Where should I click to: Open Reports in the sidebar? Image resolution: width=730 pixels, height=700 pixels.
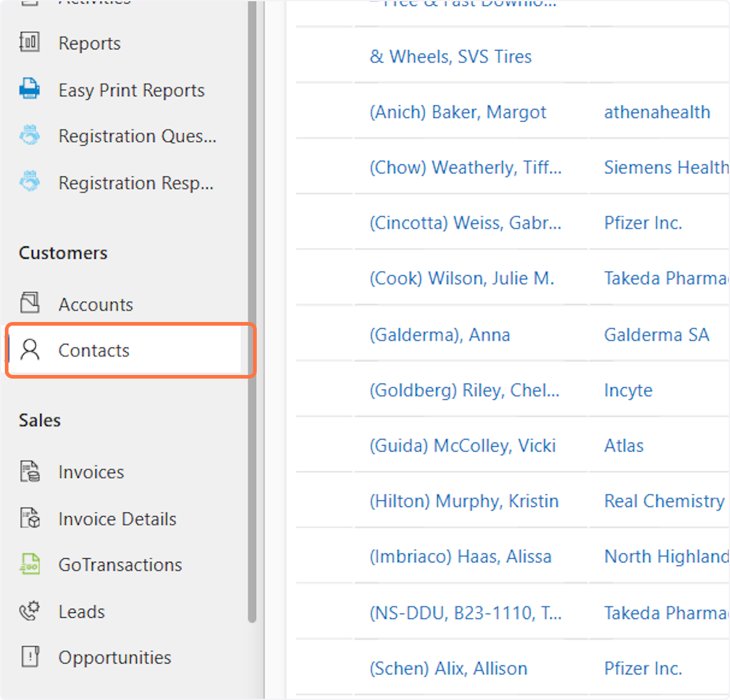[89, 43]
